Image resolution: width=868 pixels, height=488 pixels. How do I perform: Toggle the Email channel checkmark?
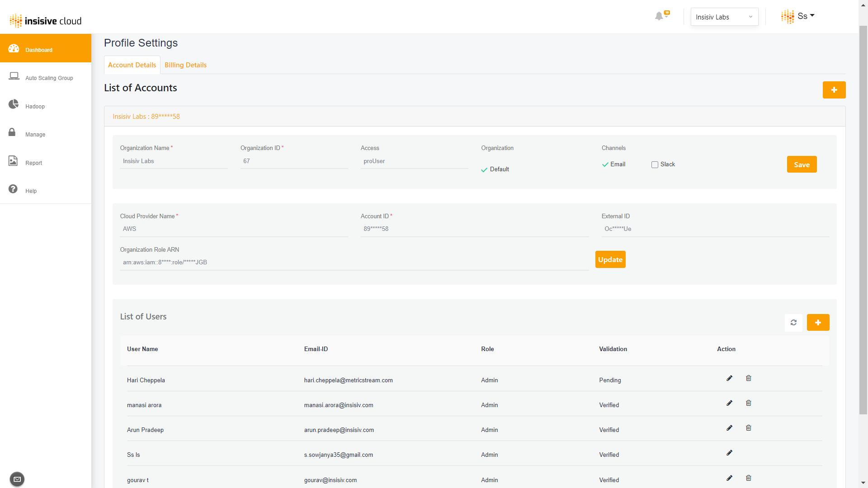click(605, 165)
